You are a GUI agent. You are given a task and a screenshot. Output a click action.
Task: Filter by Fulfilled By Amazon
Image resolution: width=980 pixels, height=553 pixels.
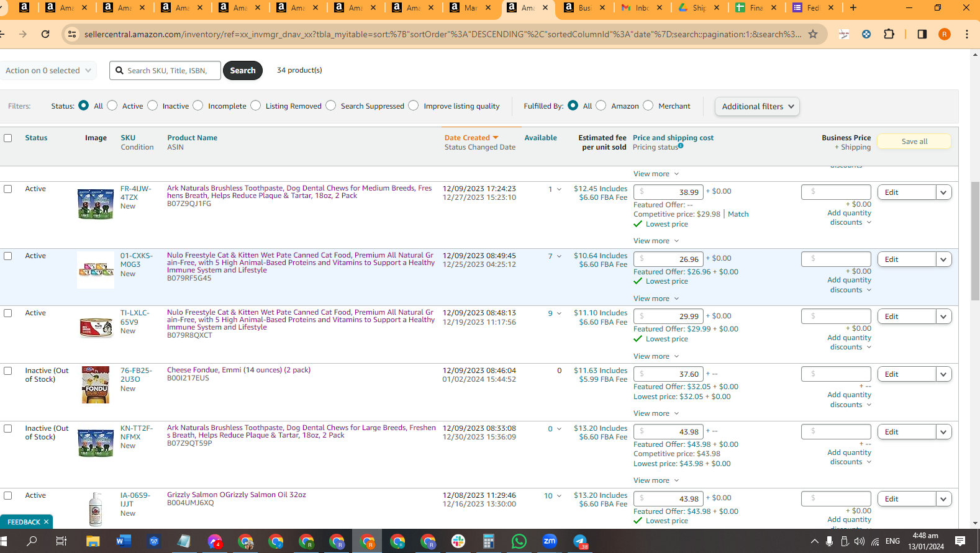coord(601,106)
